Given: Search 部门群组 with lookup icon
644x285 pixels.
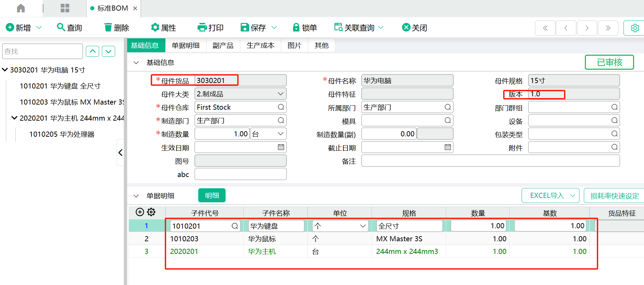Looking at the screenshot, I should click(x=615, y=107).
